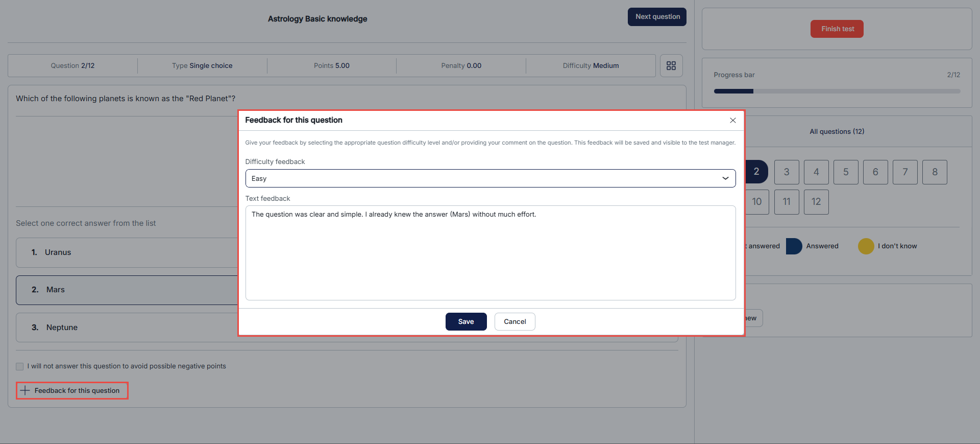Go to the Next question
The image size is (980, 444).
coord(656,17)
